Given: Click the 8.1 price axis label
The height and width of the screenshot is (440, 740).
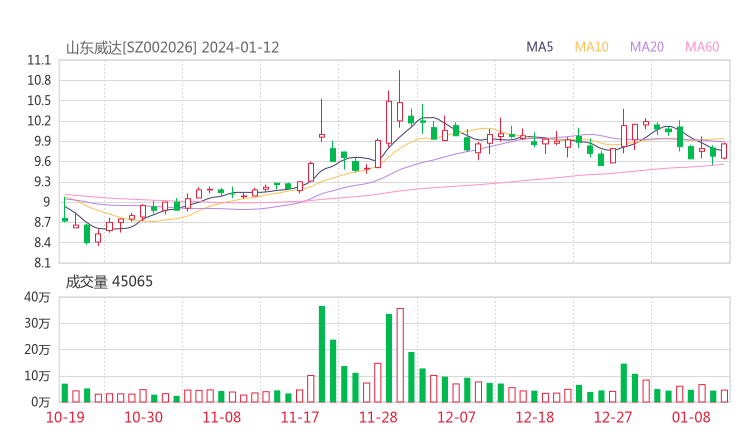Looking at the screenshot, I should tap(40, 264).
